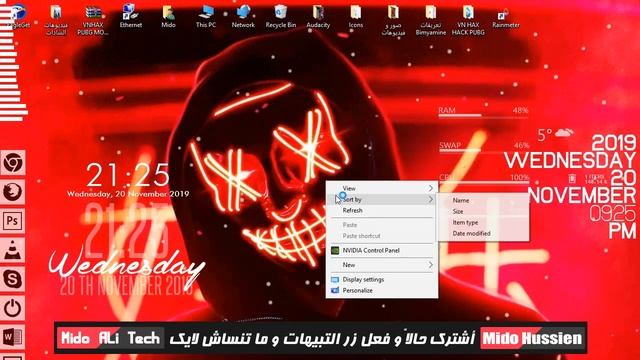640x360 pixels.
Task: Sort desktop icons by Size
Action: click(484, 211)
